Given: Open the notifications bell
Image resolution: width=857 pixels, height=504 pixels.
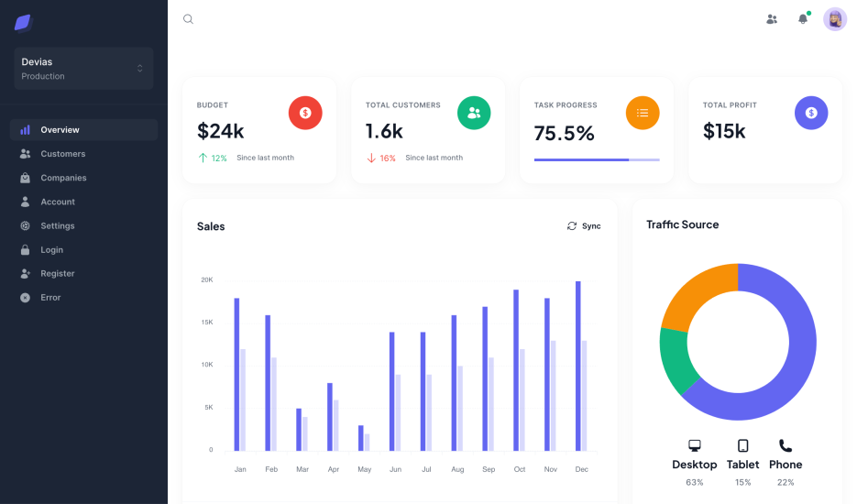Looking at the screenshot, I should [x=803, y=19].
